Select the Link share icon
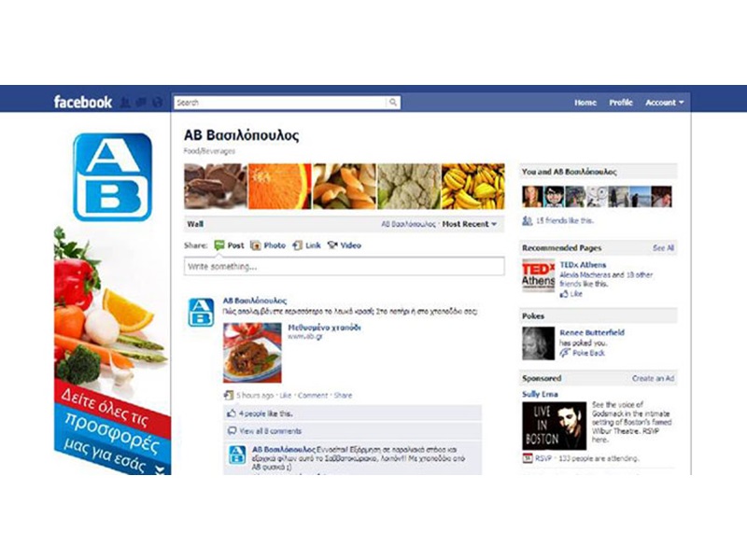Viewport: 747px width, 560px height. [x=297, y=245]
